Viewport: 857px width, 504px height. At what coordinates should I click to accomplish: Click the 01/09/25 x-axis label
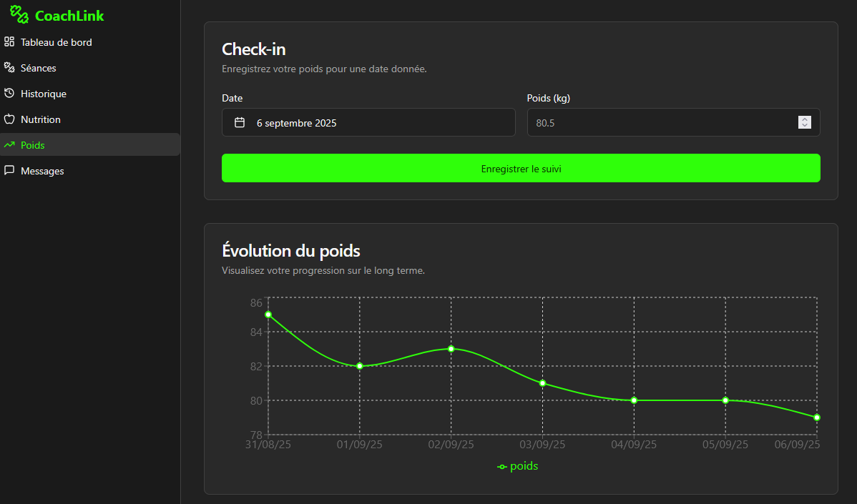click(360, 445)
